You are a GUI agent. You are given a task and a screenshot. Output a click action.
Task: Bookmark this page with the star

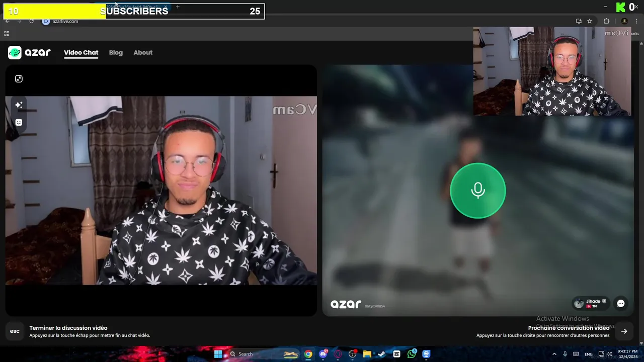click(590, 21)
